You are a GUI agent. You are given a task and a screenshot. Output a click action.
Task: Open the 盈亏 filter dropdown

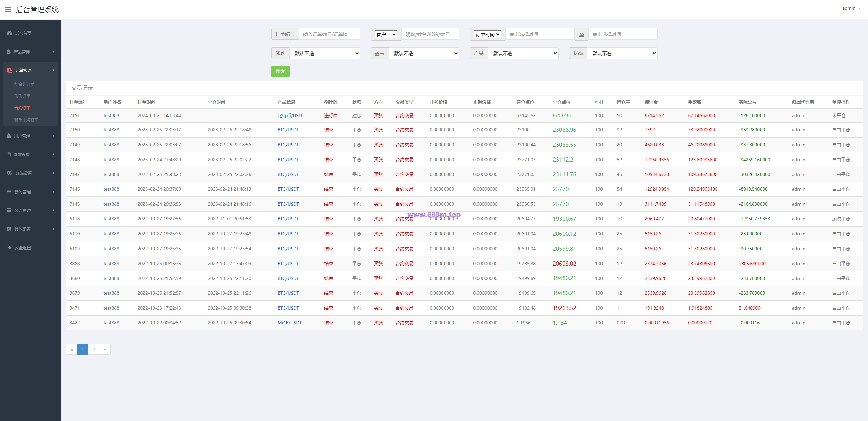pos(424,53)
